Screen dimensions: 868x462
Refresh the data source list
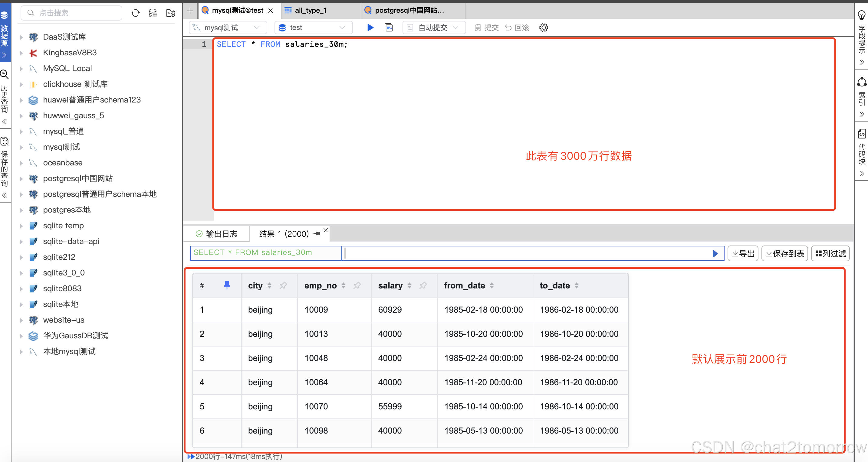coord(136,13)
